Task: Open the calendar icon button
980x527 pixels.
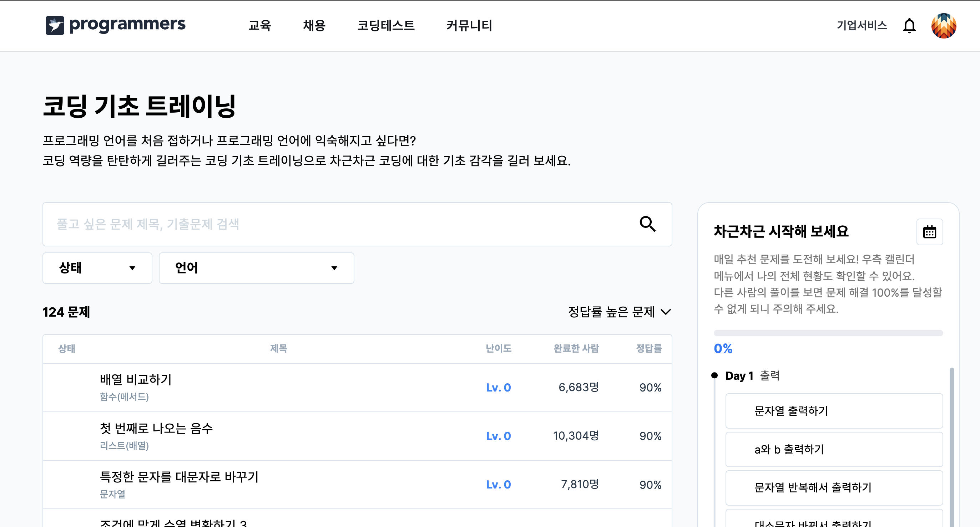Action: point(929,231)
